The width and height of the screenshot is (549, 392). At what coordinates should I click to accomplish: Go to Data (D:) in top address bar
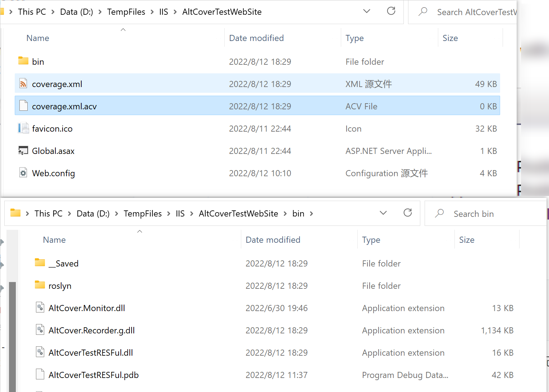(77, 12)
